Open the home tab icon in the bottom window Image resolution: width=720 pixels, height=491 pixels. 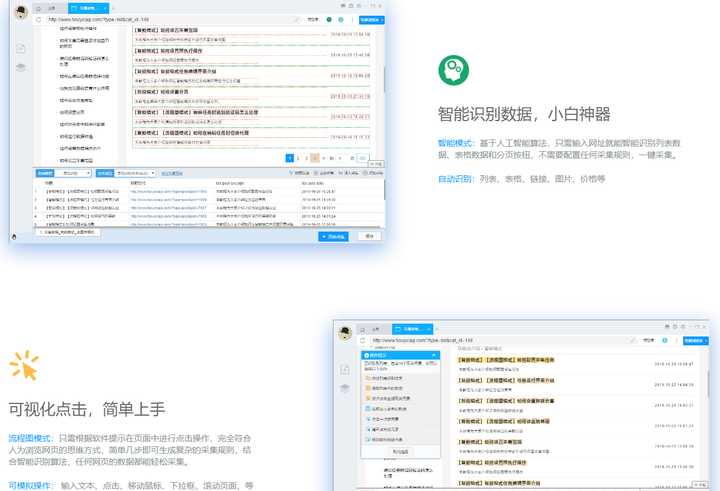point(363,329)
